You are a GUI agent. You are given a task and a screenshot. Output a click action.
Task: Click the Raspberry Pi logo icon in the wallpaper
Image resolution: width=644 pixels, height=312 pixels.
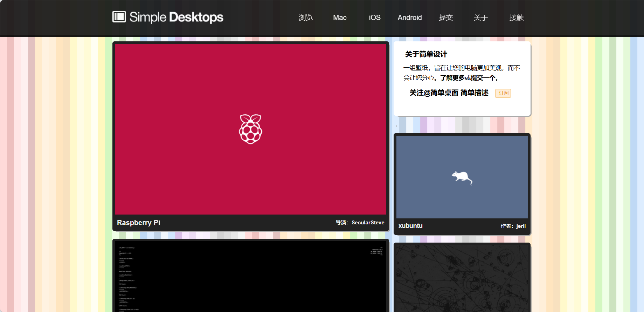click(250, 129)
